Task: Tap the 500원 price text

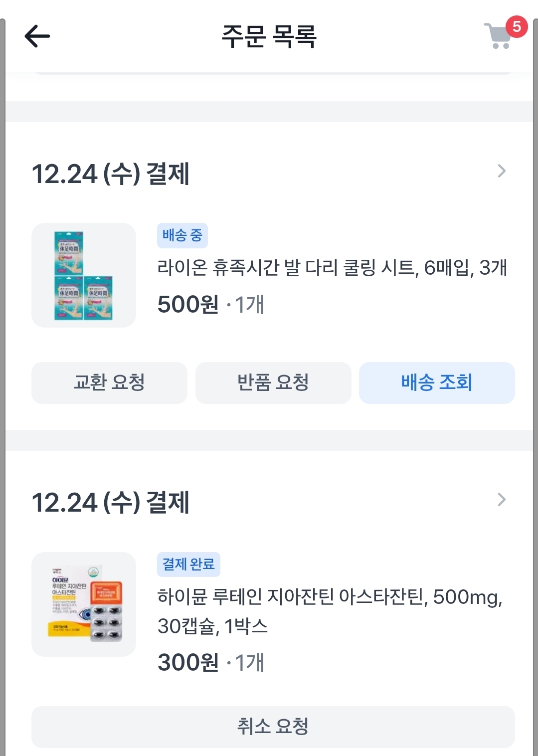Action: pyautogui.click(x=188, y=304)
